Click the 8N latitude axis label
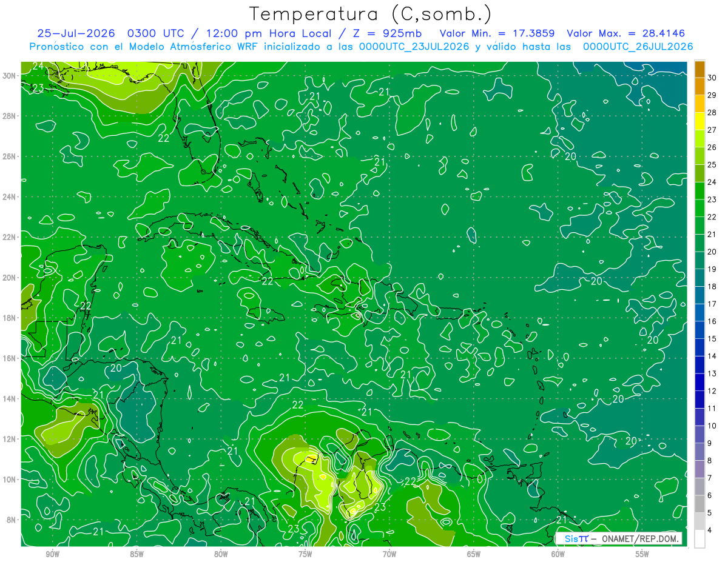728x562 pixels. tap(12, 520)
